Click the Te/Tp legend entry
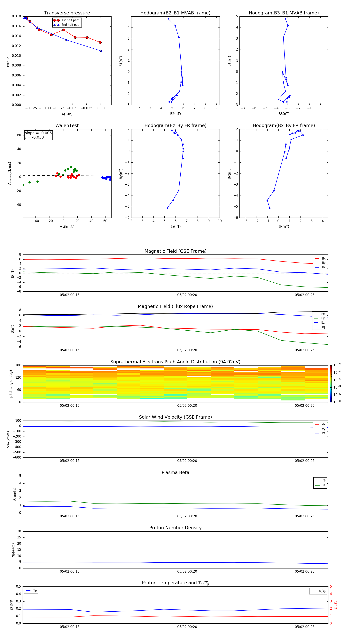 pos(318,591)
